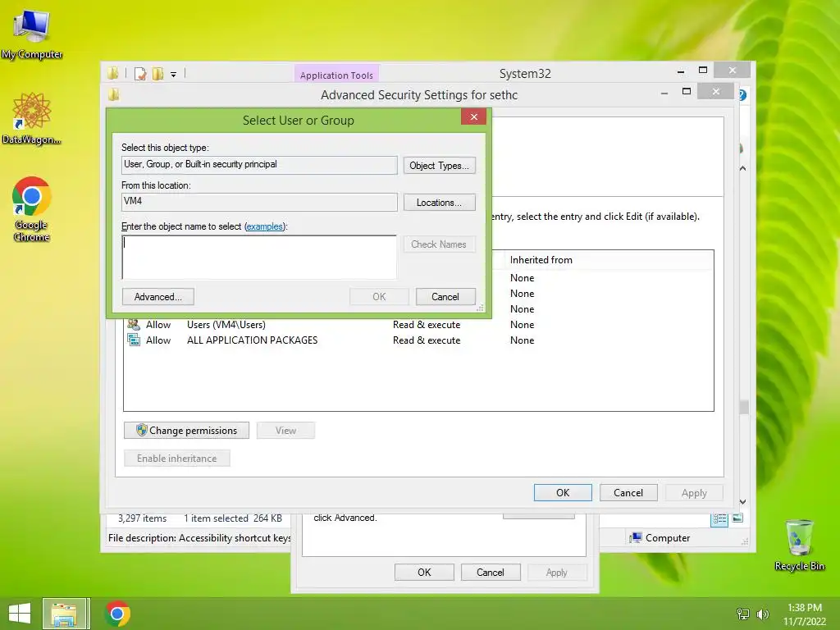Click '1 item selected 264 KB' status text
Viewport: 840px width, 630px height.
pyautogui.click(x=233, y=518)
